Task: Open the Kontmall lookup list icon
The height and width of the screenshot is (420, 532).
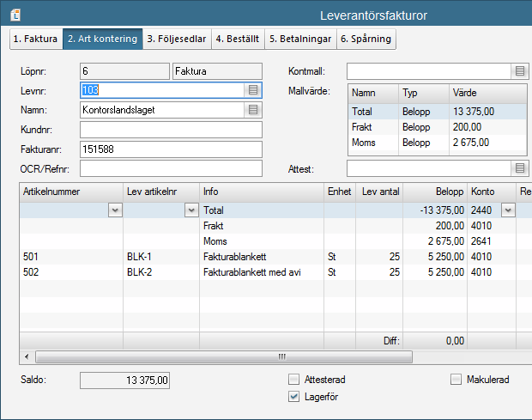Action: 520,71
